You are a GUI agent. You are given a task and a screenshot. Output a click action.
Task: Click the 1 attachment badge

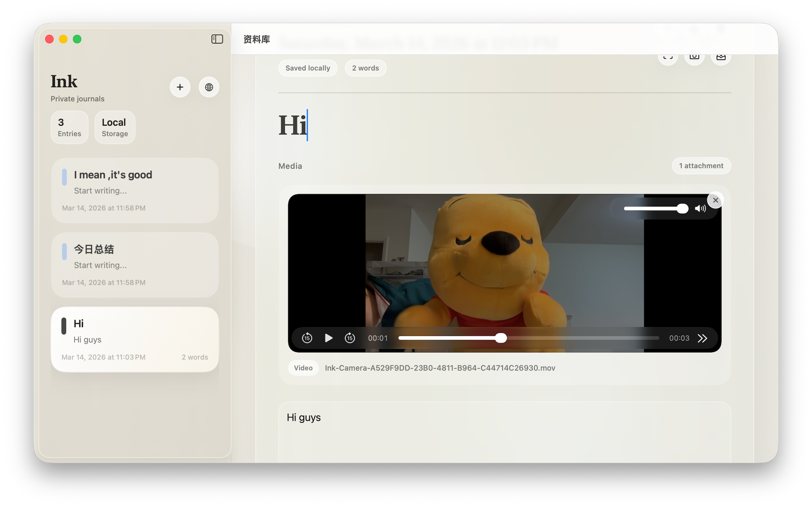(701, 166)
